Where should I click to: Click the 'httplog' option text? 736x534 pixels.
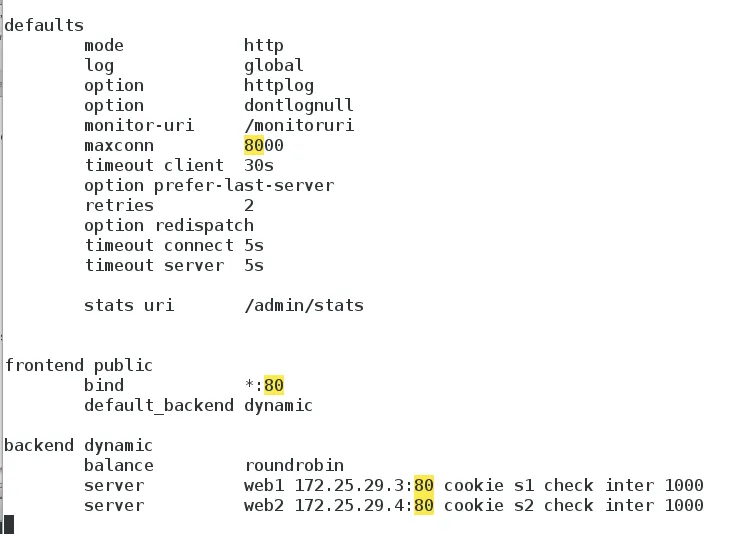pos(279,85)
